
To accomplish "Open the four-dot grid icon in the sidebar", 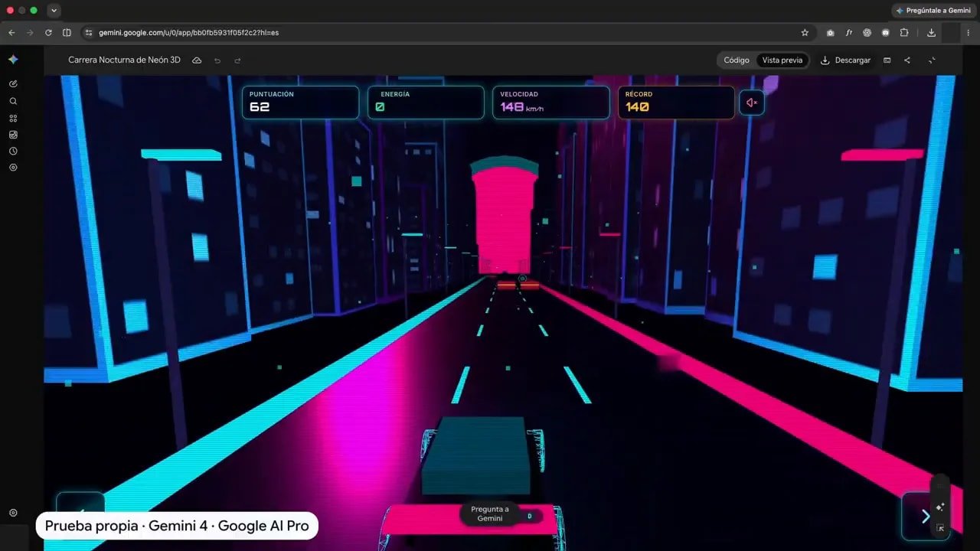I will click(13, 118).
